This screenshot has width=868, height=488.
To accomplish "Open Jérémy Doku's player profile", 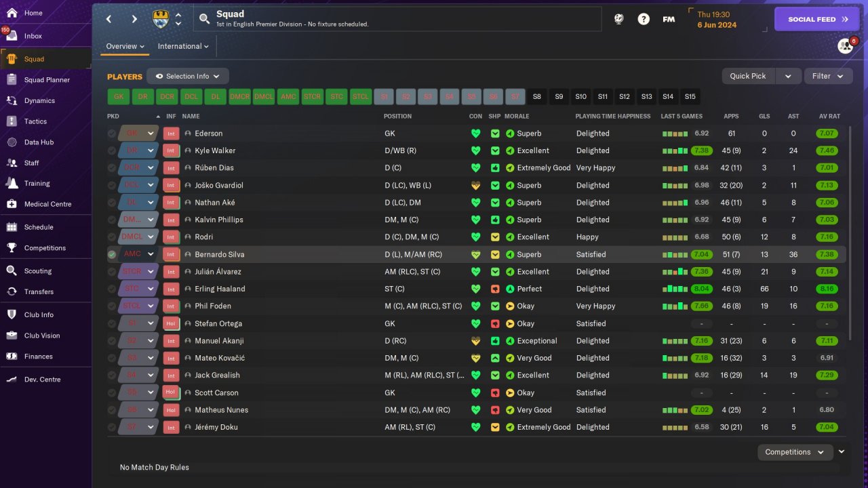I will [216, 427].
